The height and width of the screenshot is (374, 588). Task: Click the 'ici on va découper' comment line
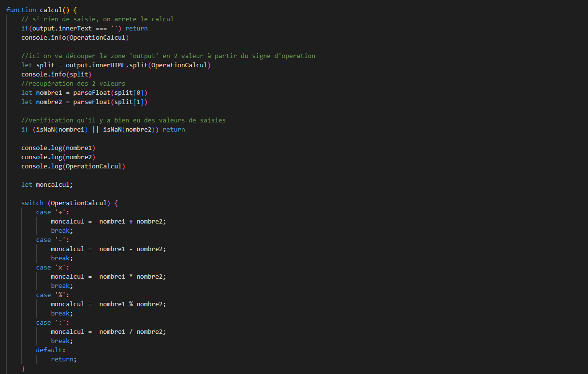(168, 56)
